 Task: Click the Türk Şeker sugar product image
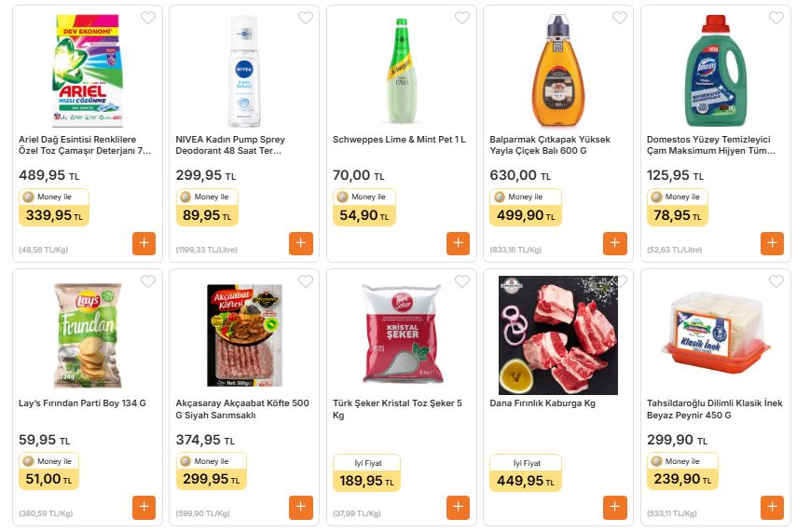[x=401, y=334]
